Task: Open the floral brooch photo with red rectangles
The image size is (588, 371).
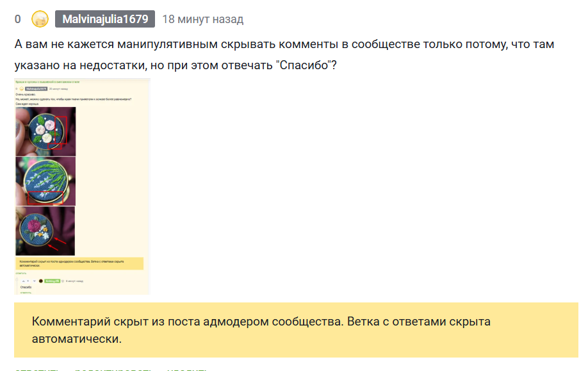Action: coord(45,131)
